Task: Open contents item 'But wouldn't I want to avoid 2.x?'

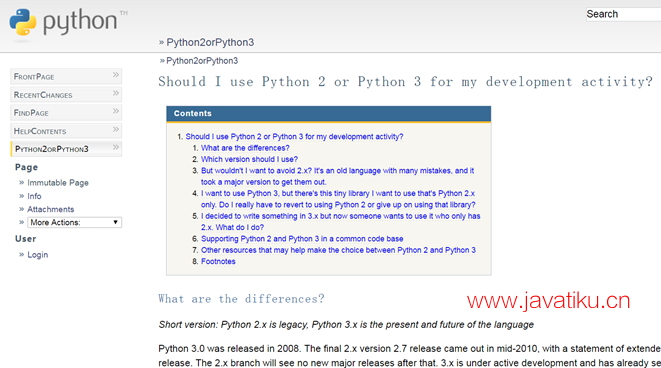Action: point(337,176)
